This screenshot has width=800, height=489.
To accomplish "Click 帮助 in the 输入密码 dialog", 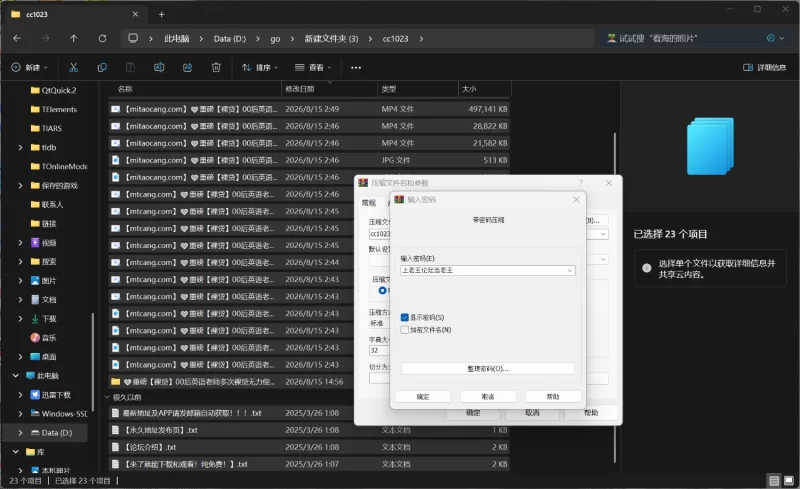I will pyautogui.click(x=553, y=397).
